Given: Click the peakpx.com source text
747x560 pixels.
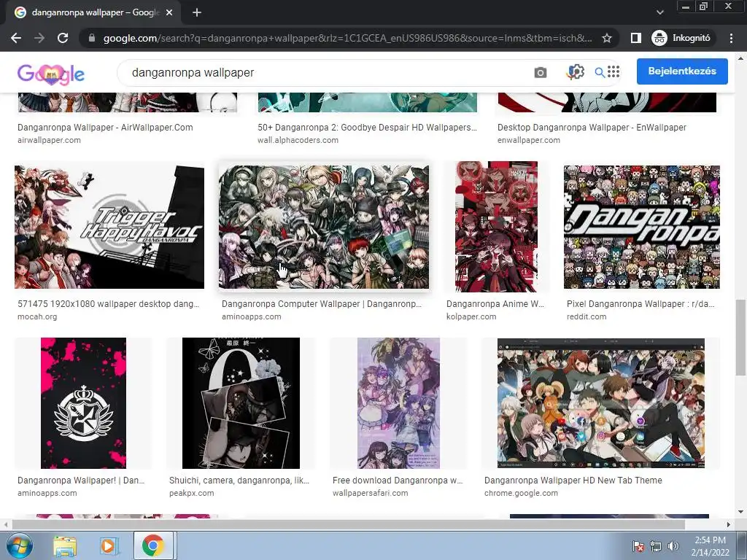Looking at the screenshot, I should 192,494.
